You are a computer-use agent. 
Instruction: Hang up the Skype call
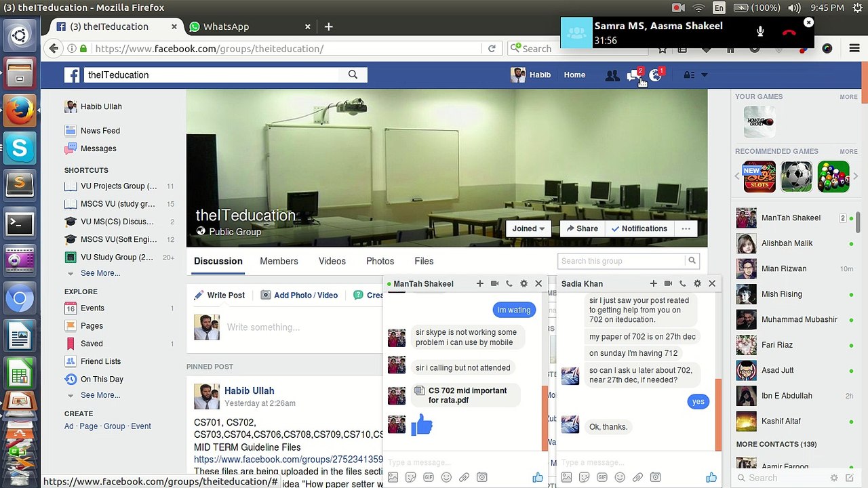(789, 32)
